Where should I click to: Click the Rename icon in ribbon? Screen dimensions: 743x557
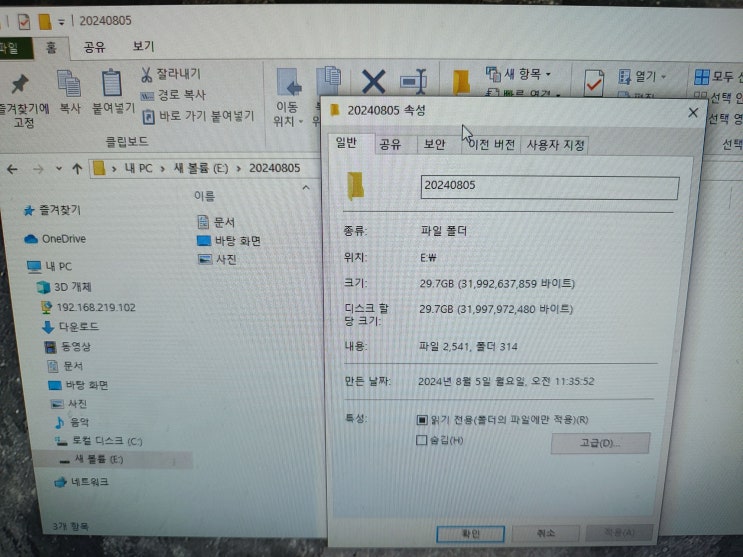tap(413, 82)
